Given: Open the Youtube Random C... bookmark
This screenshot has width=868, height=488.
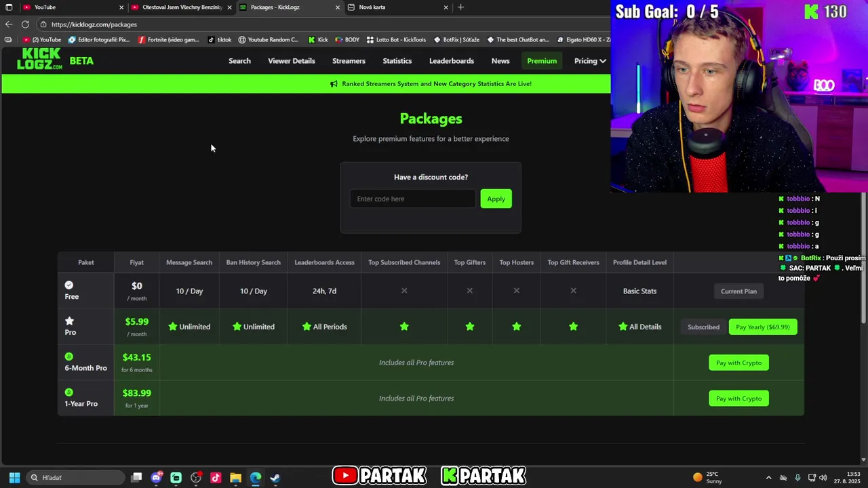Looking at the screenshot, I should [x=268, y=40].
